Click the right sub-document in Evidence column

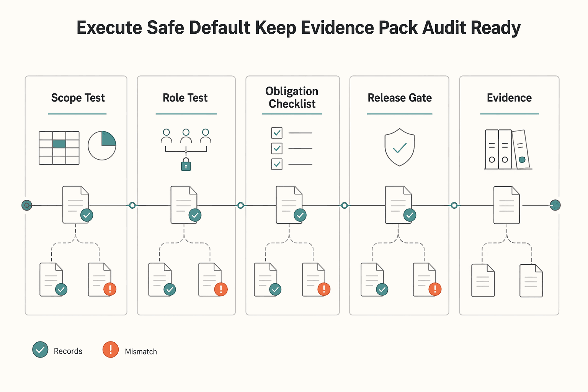click(531, 281)
